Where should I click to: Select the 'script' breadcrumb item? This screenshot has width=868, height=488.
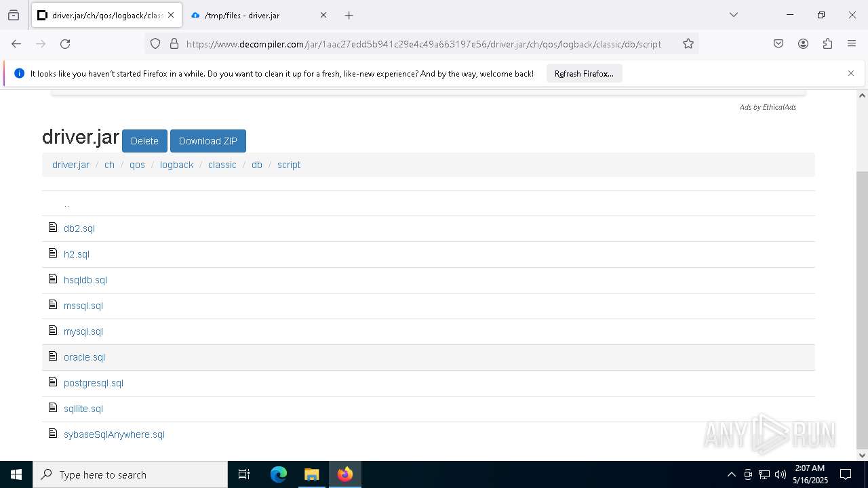tap(289, 165)
